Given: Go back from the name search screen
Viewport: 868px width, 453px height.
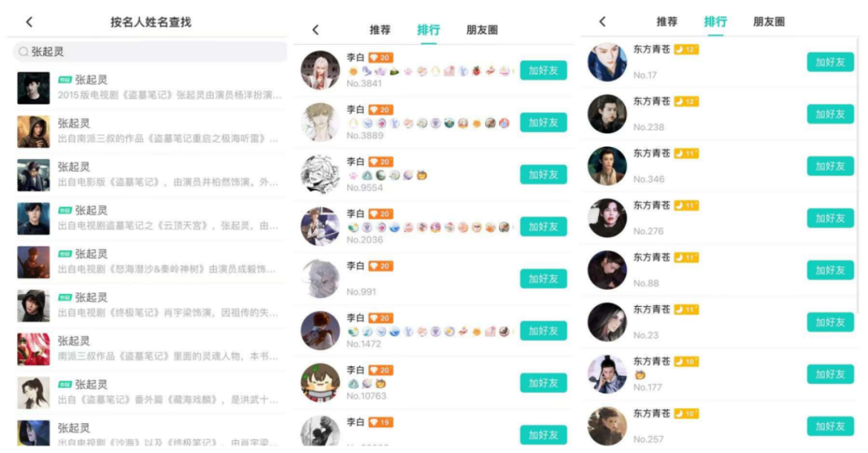Looking at the screenshot, I should [x=30, y=22].
